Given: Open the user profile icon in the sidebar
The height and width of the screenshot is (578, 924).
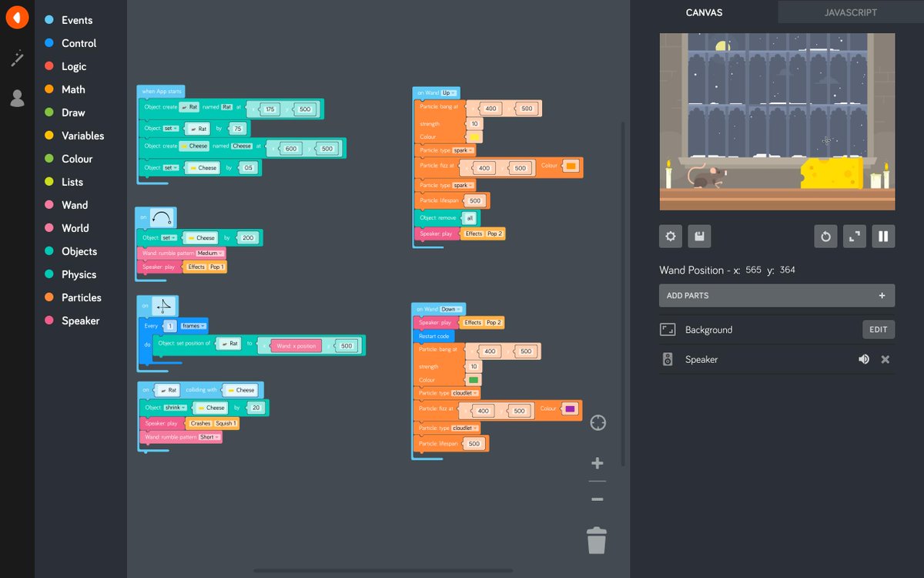Looking at the screenshot, I should click(x=17, y=98).
